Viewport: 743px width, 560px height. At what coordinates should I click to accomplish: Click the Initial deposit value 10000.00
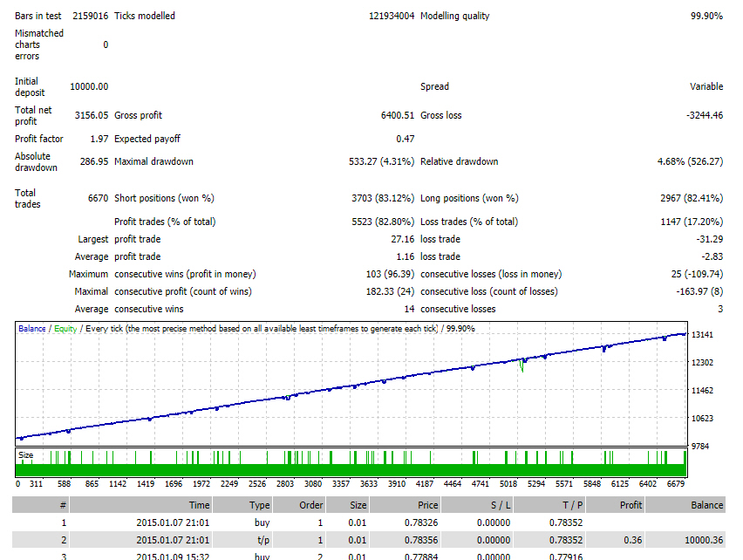(89, 86)
